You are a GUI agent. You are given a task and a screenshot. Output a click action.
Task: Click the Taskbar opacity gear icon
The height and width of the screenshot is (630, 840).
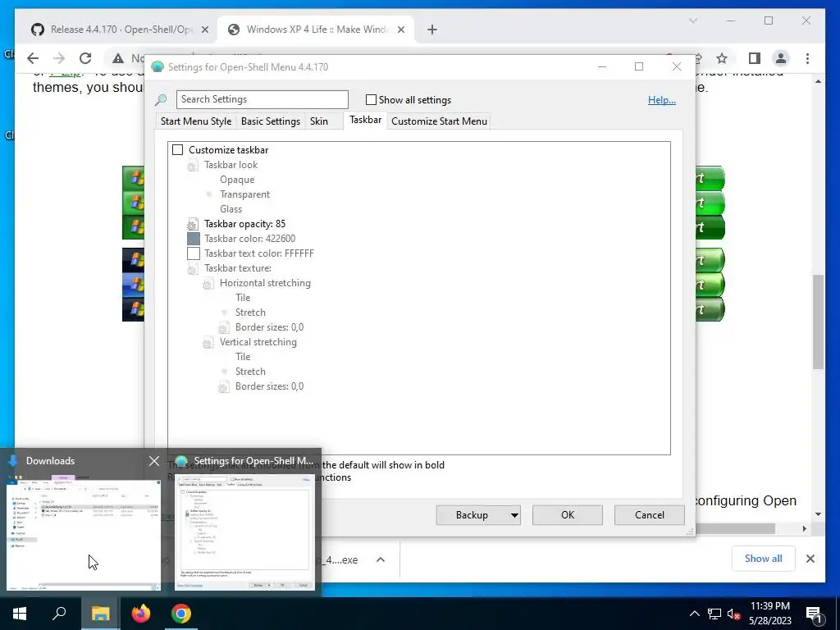(192, 225)
